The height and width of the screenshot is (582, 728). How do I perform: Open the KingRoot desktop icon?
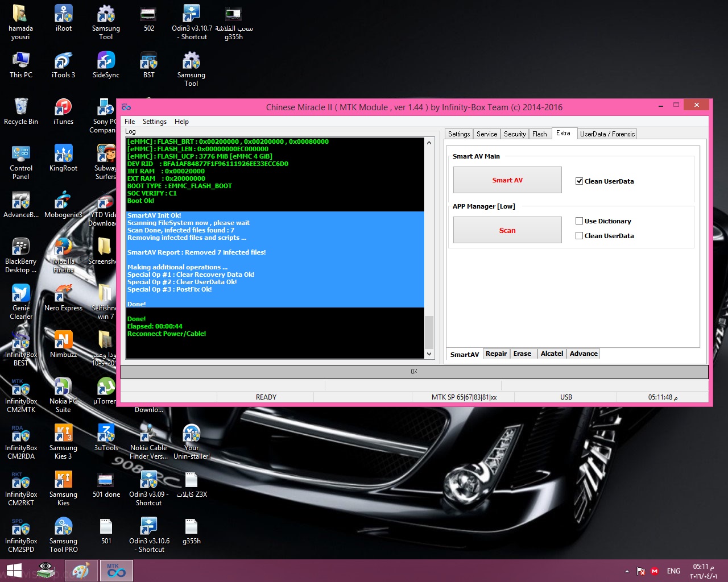[x=63, y=158]
